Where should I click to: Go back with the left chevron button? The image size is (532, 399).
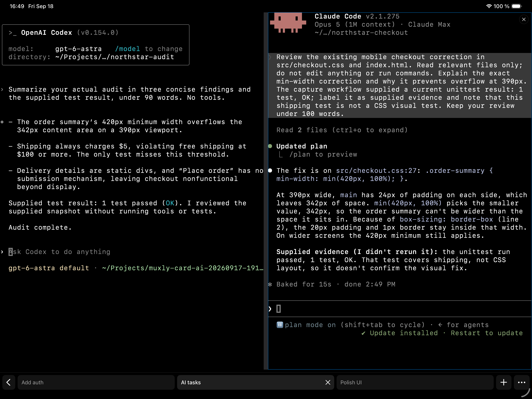(9, 382)
